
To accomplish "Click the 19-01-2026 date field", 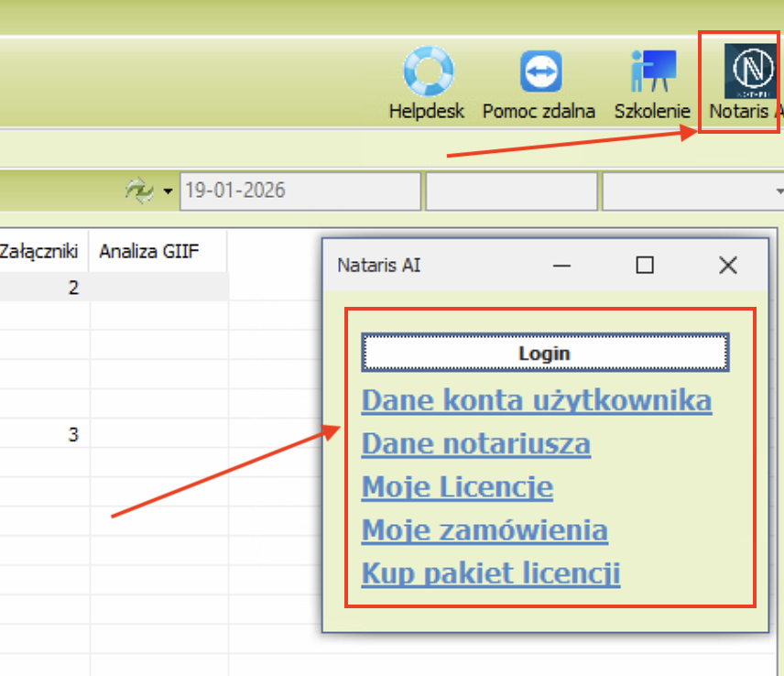I will click(300, 191).
